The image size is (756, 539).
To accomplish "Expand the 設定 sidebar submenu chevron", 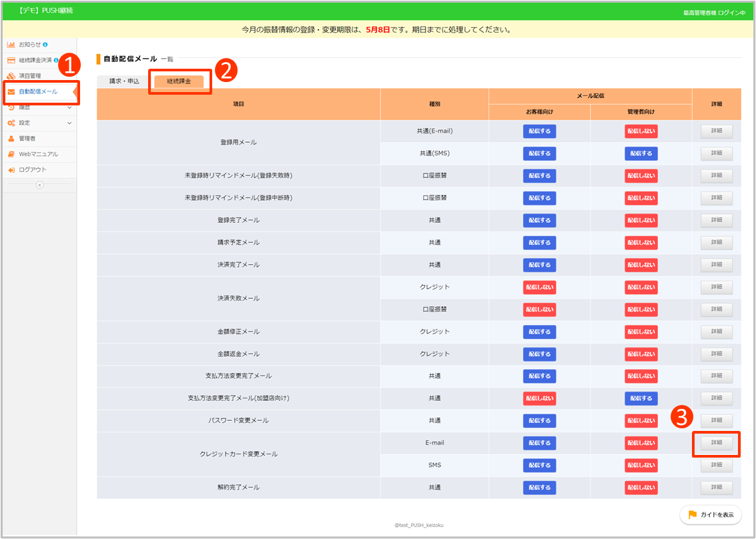I will click(69, 123).
